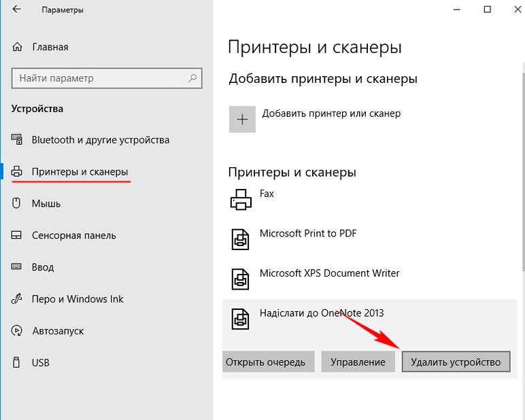The height and width of the screenshot is (420, 525).
Task: Select the Microsoft Print to PDF icon
Action: [x=241, y=239]
